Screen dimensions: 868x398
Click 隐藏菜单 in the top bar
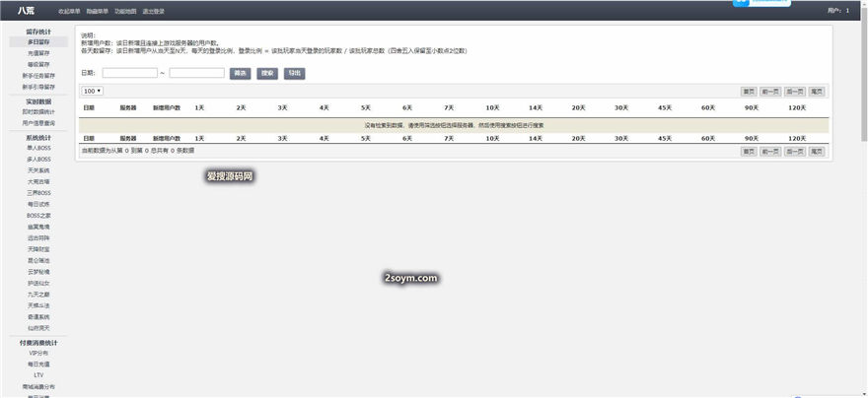coord(98,11)
